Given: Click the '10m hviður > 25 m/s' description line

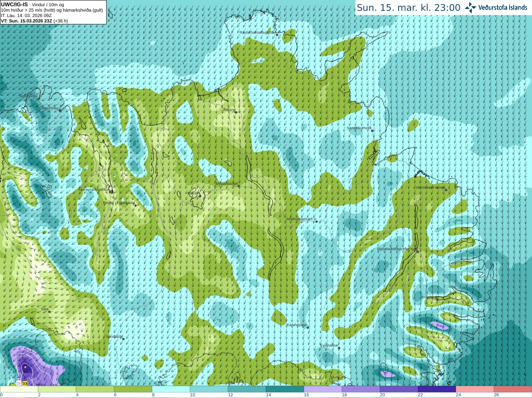Looking at the screenshot, I should pyautogui.click(x=52, y=10).
